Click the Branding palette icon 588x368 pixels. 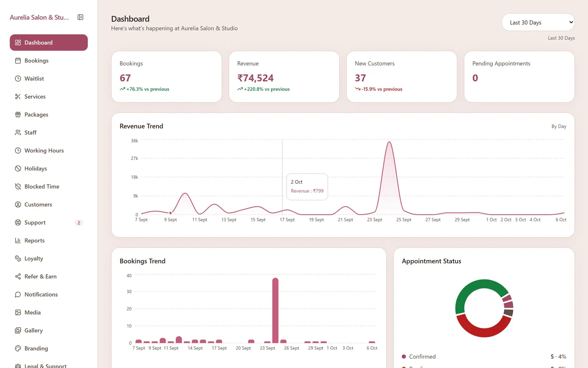click(x=18, y=348)
